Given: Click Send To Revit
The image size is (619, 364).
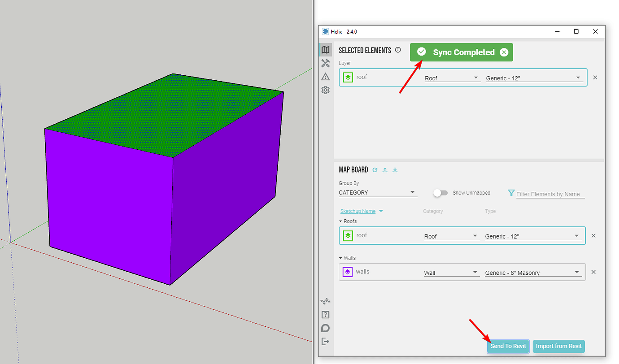Looking at the screenshot, I should click(x=508, y=346).
